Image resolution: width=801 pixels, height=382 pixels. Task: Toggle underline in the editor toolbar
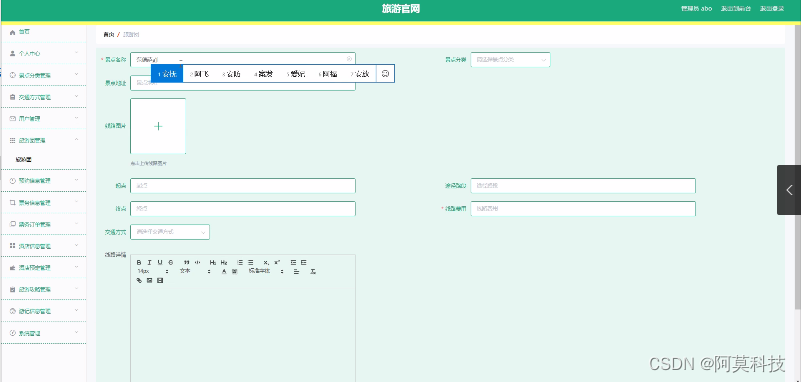click(x=160, y=262)
